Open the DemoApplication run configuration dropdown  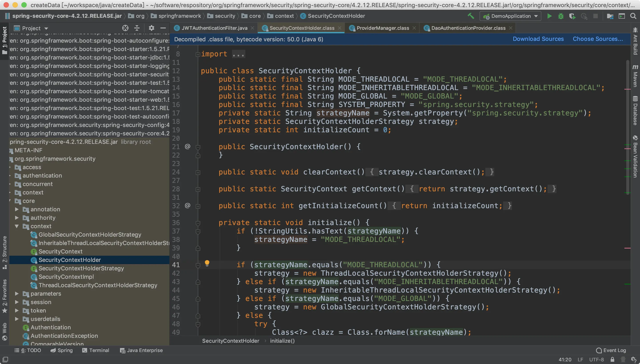(x=510, y=16)
